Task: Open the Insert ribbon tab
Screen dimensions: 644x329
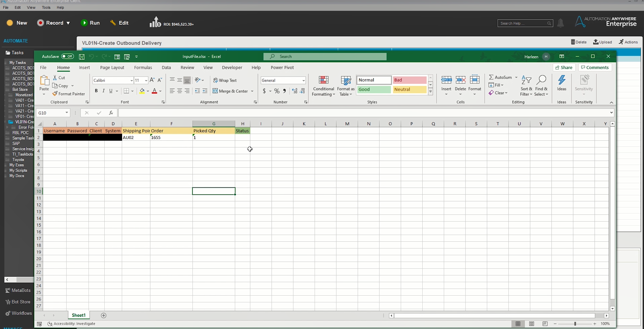Action: pyautogui.click(x=84, y=67)
